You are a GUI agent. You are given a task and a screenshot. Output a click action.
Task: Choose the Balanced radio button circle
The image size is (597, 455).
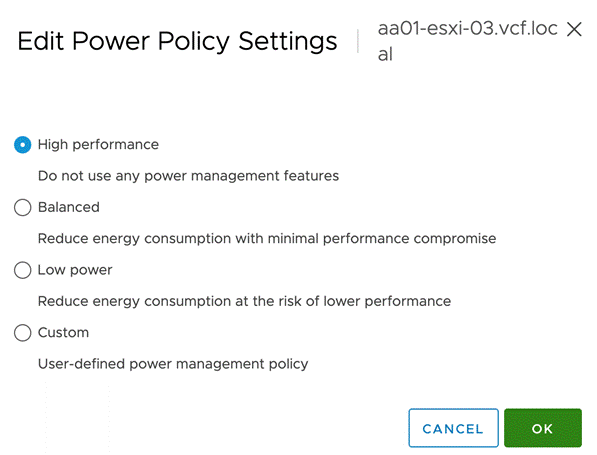click(22, 208)
